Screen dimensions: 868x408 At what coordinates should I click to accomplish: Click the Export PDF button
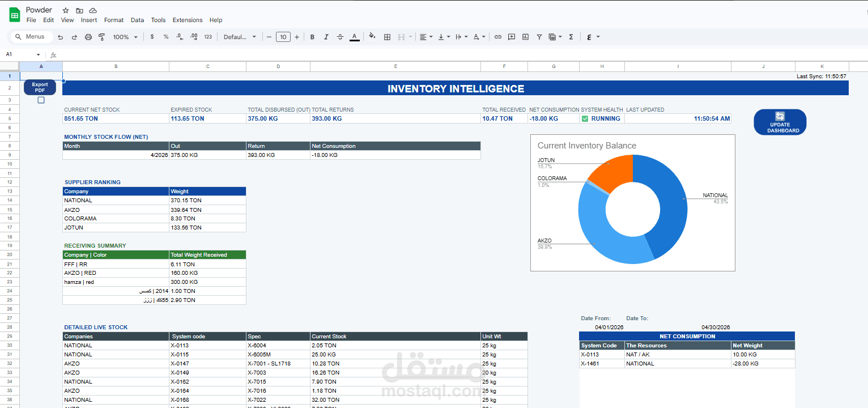(x=40, y=87)
